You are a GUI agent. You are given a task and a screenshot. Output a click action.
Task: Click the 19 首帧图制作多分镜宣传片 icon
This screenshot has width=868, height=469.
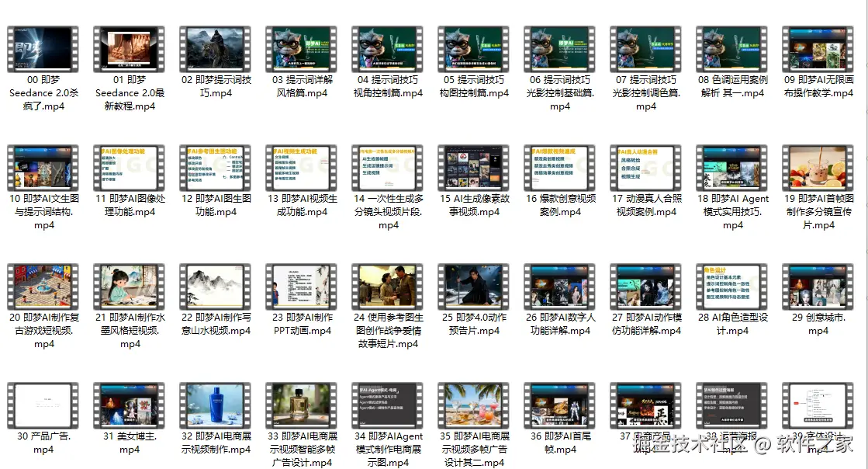818,168
